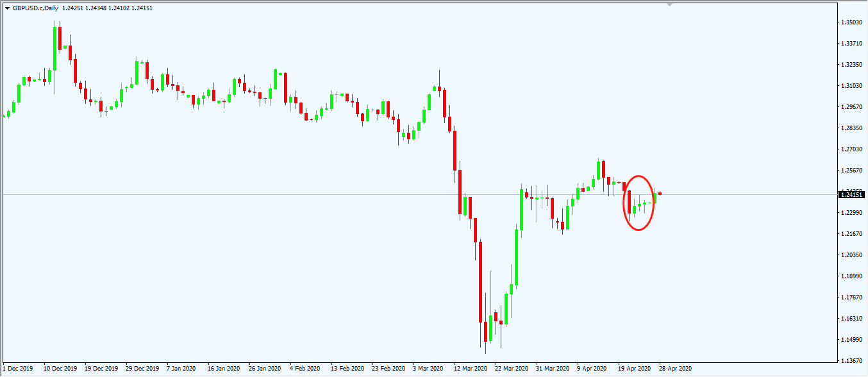This screenshot has height=377, width=868.
Task: Click the 1.14990 price axis label
Action: [852, 340]
